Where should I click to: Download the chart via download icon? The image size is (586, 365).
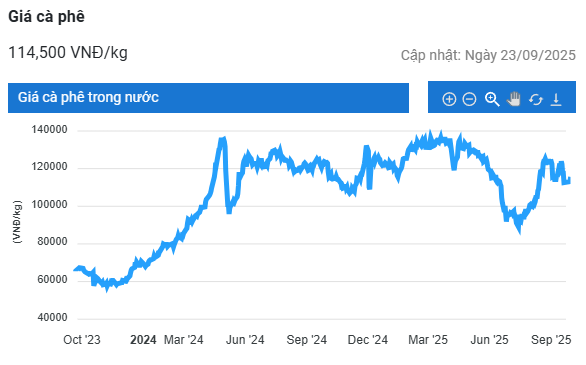pos(556,99)
